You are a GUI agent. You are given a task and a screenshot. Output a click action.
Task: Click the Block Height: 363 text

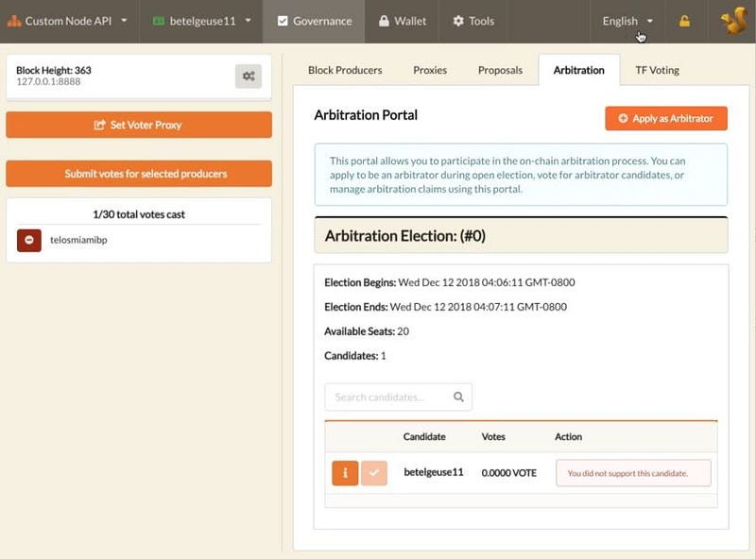click(x=54, y=70)
